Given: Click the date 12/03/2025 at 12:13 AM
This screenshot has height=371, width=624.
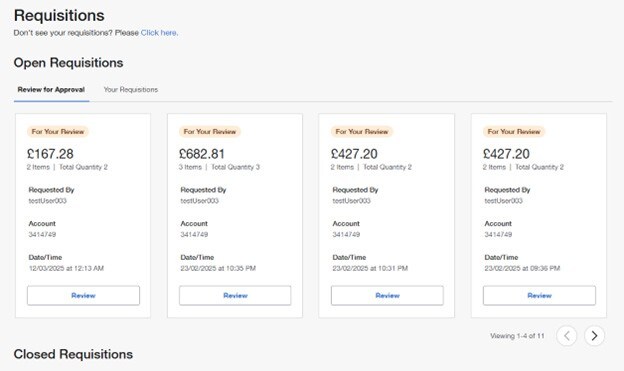Looking at the screenshot, I should 66,268.
